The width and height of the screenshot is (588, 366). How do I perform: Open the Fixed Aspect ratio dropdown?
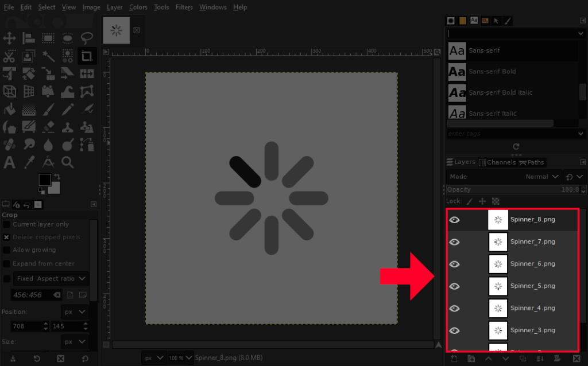click(x=51, y=279)
